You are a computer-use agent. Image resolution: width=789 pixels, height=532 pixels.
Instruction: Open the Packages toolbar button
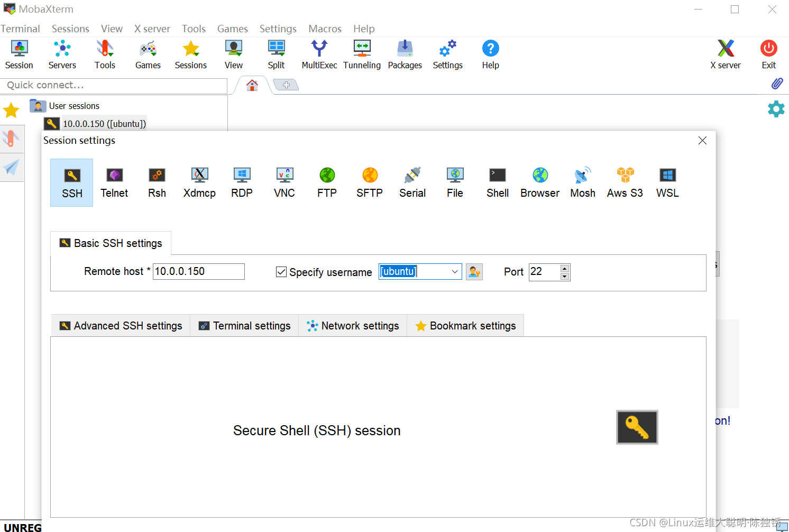[405, 54]
